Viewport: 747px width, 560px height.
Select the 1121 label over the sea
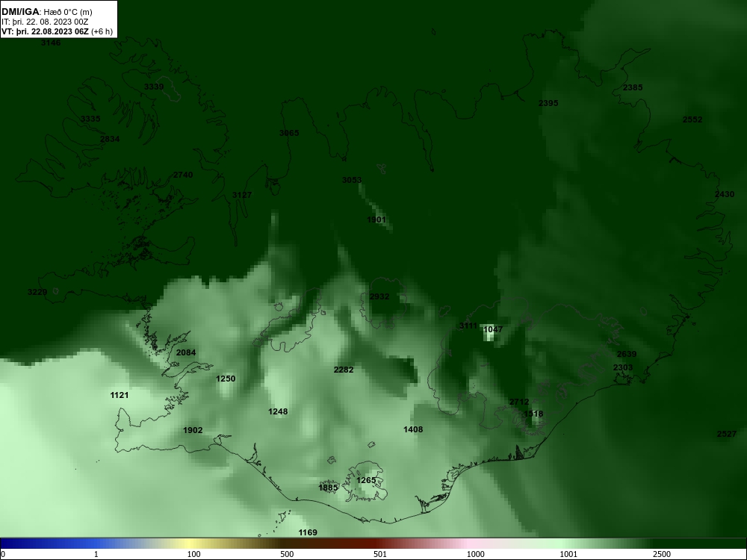(x=120, y=395)
